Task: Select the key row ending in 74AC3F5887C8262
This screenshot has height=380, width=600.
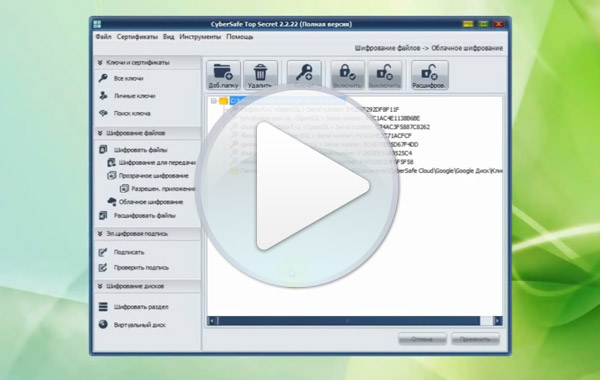Action: pos(329,127)
